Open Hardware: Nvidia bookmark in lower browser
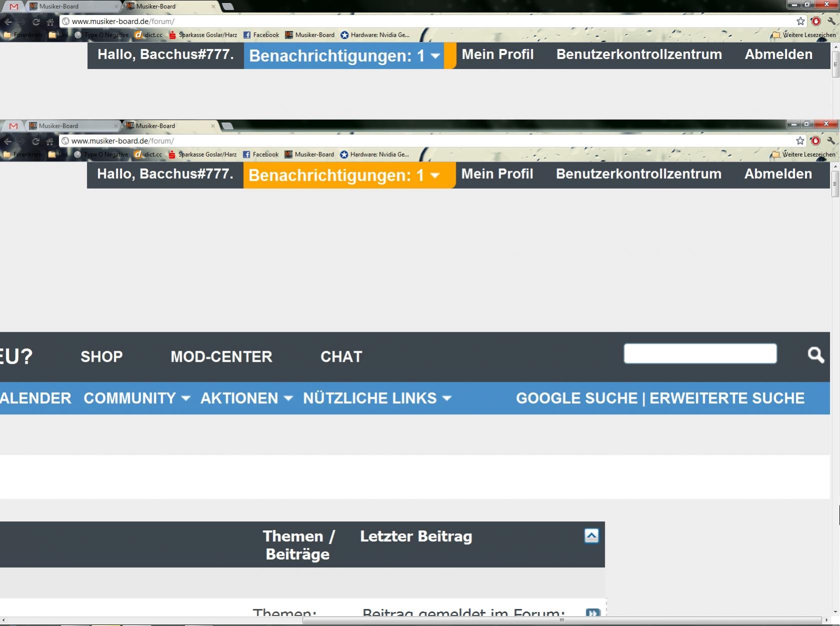Image resolution: width=840 pixels, height=626 pixels. [x=375, y=155]
